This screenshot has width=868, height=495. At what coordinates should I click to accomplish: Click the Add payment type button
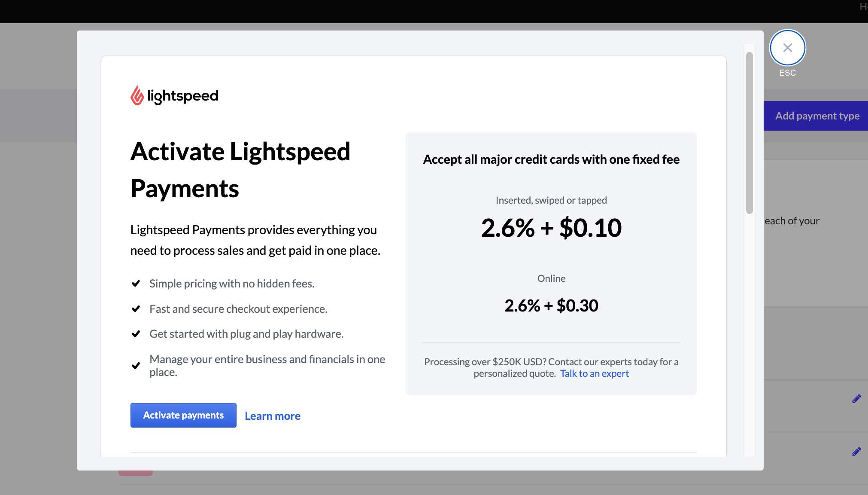(817, 116)
